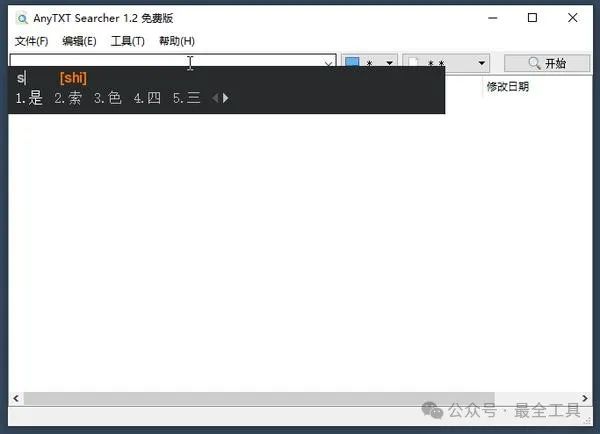Go to previous IME candidate page

[x=215, y=98]
